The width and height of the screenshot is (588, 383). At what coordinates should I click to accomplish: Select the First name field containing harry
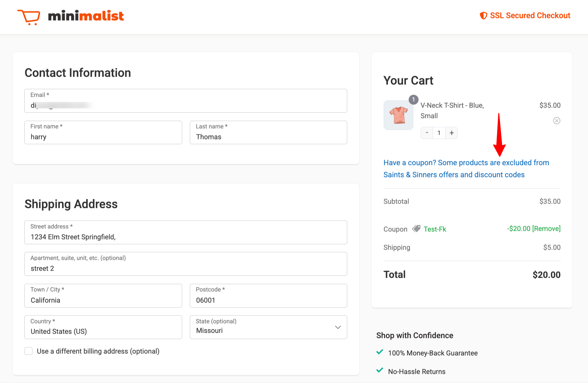[x=103, y=132]
